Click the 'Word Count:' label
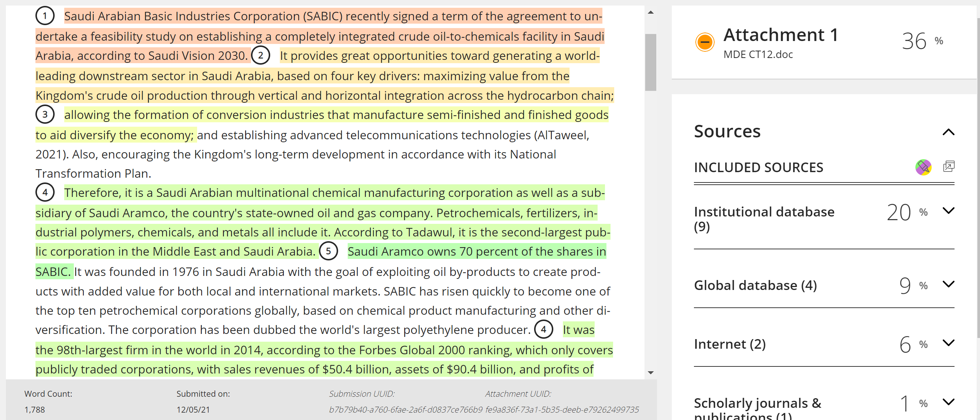This screenshot has height=420, width=980. click(x=48, y=394)
